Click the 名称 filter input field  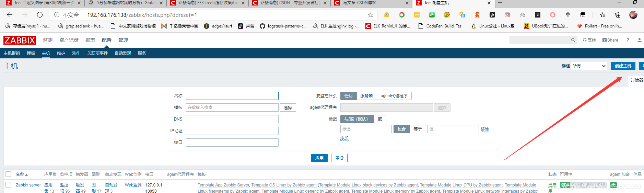[x=232, y=96]
